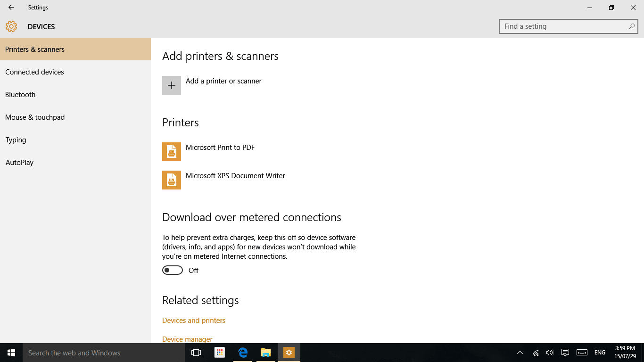Image resolution: width=644 pixels, height=362 pixels.
Task: Select the Microsoft XPS Document Writer icon
Action: (172, 180)
